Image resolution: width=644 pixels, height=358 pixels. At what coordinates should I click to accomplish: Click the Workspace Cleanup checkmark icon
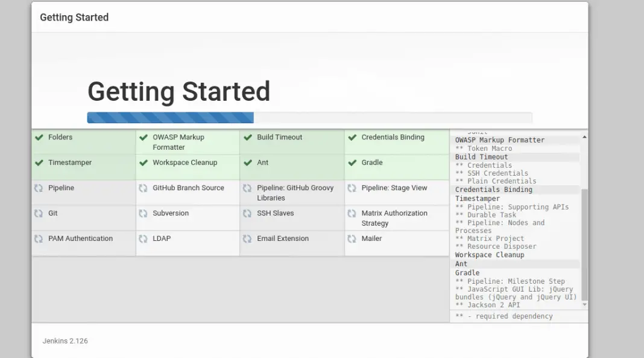[144, 162]
